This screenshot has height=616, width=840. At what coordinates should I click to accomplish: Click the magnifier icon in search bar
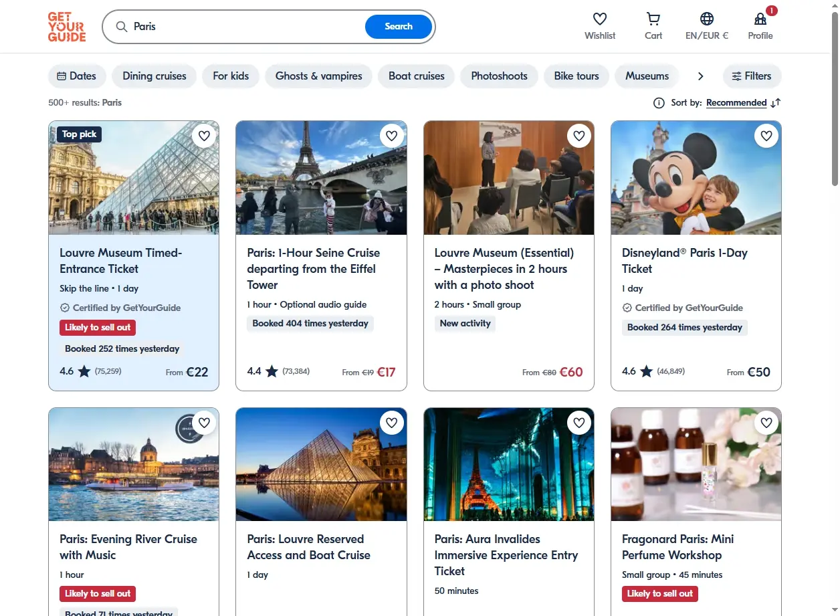click(x=122, y=27)
